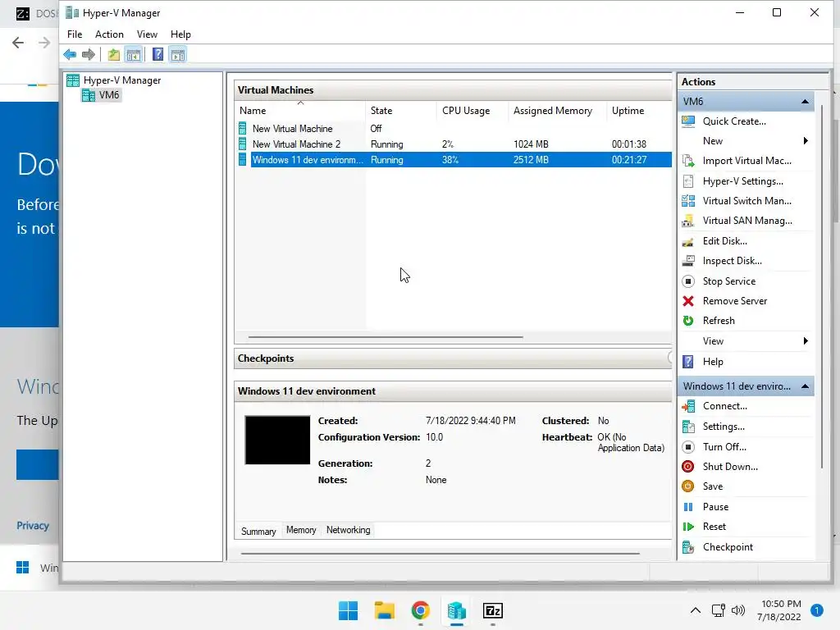Collapse the VM6 actions section

point(805,101)
